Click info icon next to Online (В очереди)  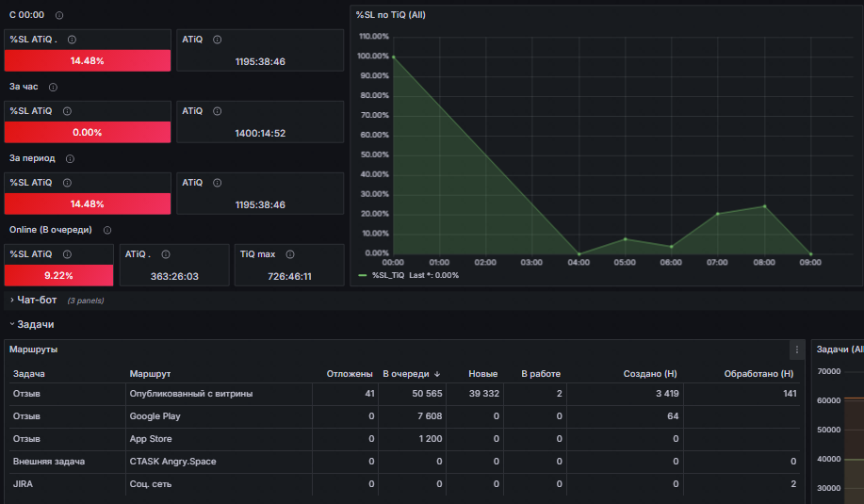107,230
